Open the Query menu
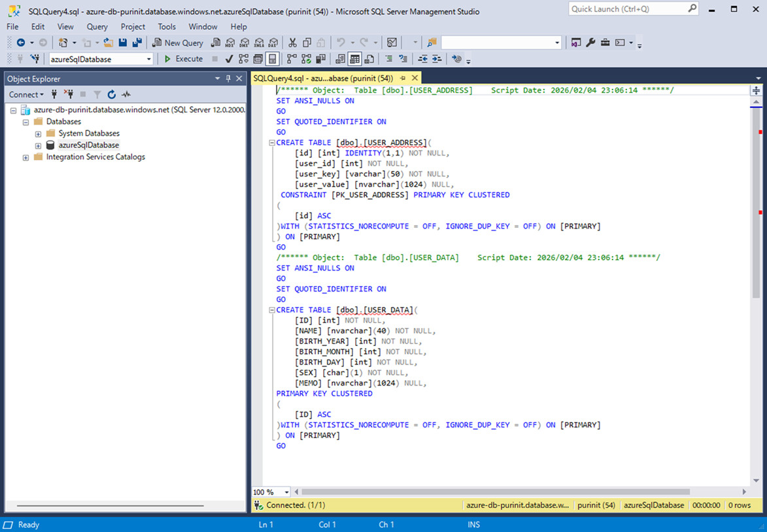 (x=97, y=27)
